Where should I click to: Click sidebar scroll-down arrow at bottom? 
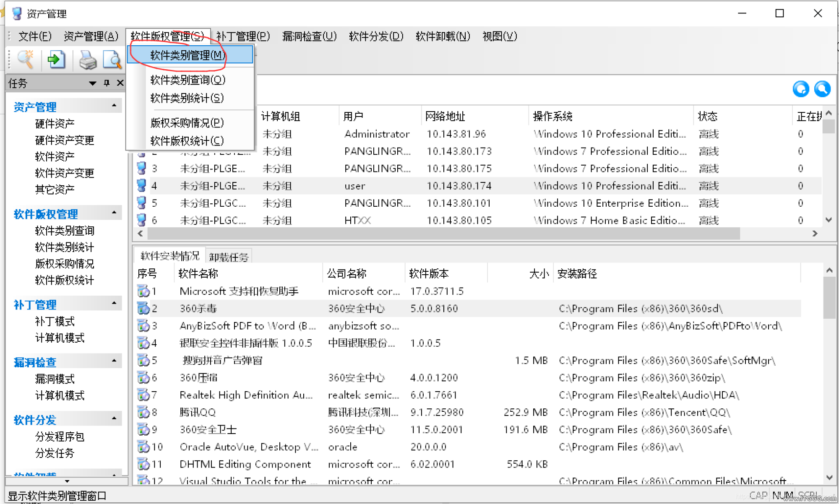pos(67,481)
